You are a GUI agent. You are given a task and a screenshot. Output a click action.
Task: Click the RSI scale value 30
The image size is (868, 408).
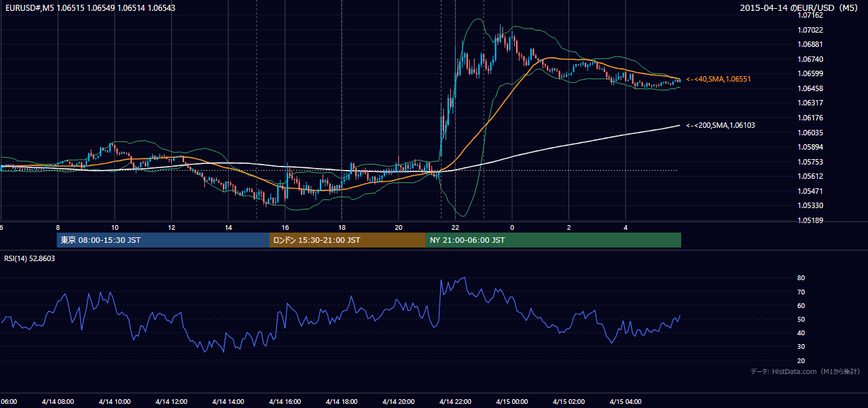(x=801, y=347)
